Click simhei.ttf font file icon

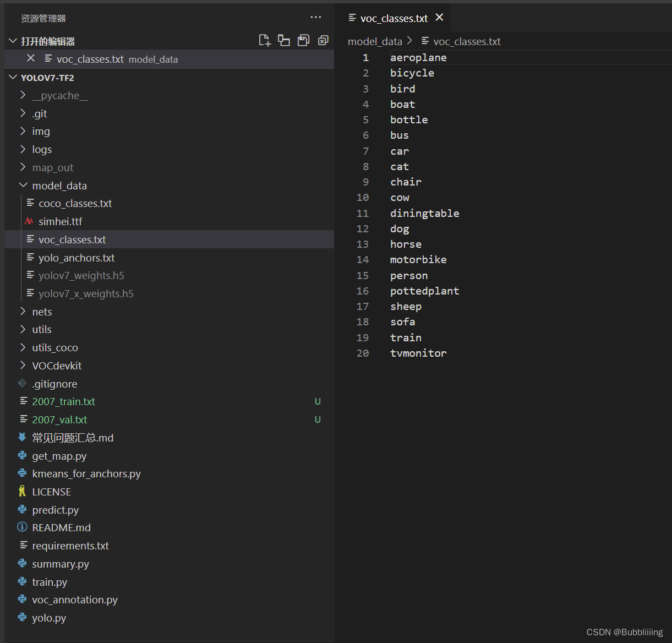pos(29,221)
